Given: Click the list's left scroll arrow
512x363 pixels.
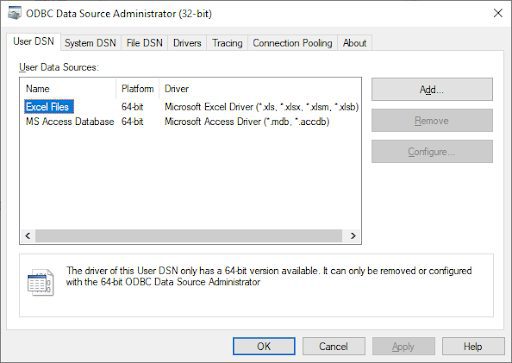Looking at the screenshot, I should pyautogui.click(x=28, y=236).
